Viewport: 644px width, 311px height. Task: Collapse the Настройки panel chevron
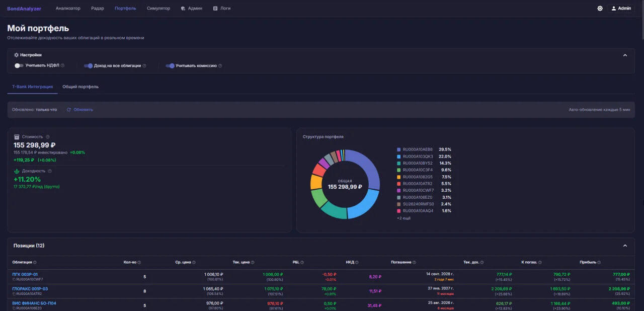point(625,55)
